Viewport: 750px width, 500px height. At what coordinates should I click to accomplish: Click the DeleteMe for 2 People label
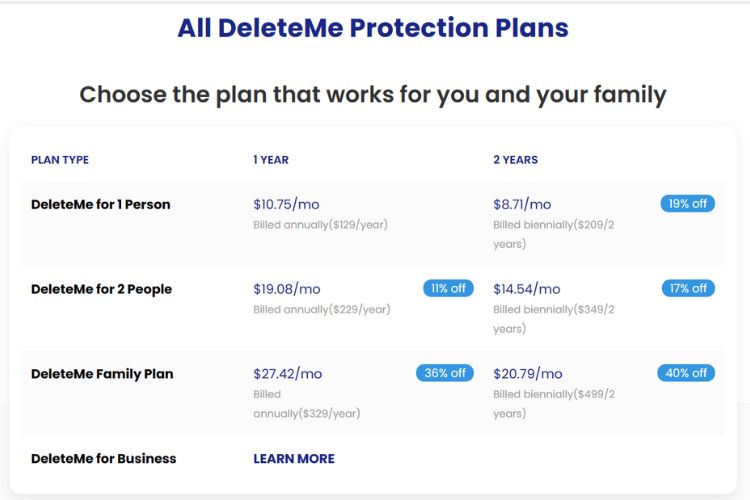click(102, 289)
